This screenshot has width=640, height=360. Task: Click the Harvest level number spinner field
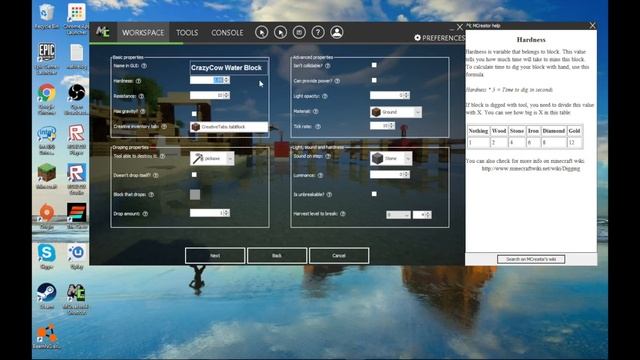422,215
